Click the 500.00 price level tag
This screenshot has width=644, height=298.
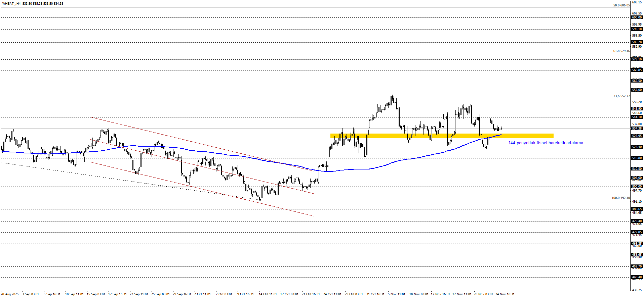click(x=637, y=187)
